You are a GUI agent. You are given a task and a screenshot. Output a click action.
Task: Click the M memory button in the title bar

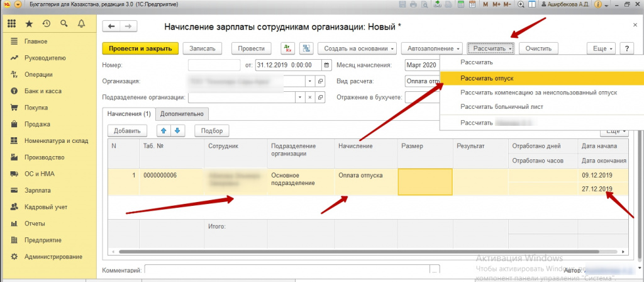coord(486,4)
